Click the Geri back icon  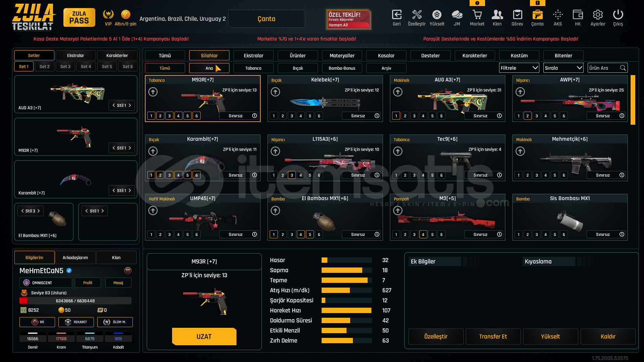[x=397, y=15]
